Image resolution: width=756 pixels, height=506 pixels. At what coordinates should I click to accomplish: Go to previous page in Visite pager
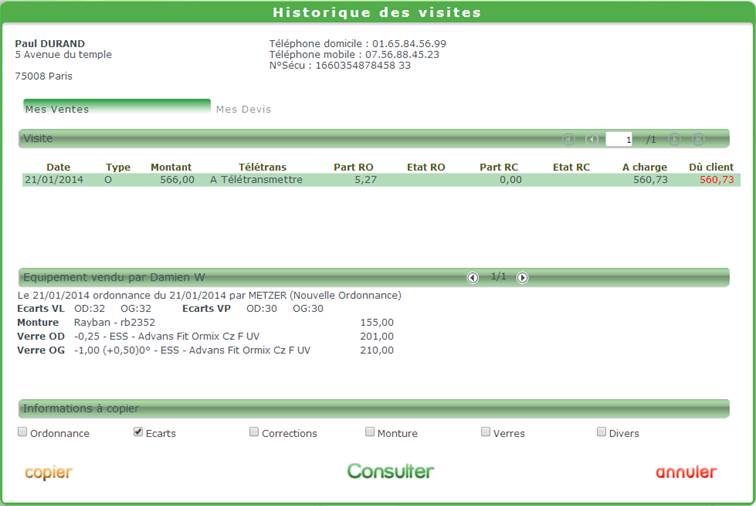click(592, 139)
